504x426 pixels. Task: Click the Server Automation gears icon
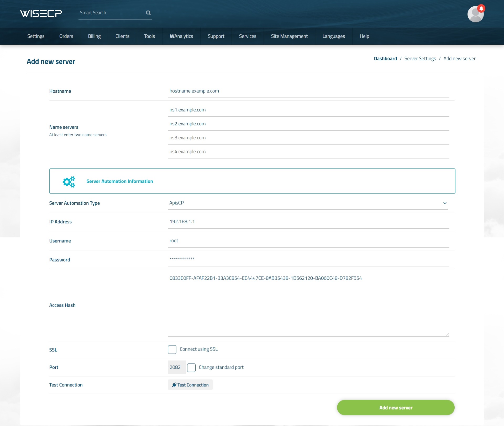point(69,182)
